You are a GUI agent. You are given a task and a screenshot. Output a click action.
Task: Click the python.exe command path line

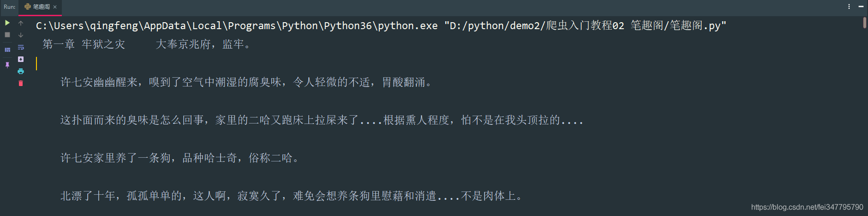[381, 25]
